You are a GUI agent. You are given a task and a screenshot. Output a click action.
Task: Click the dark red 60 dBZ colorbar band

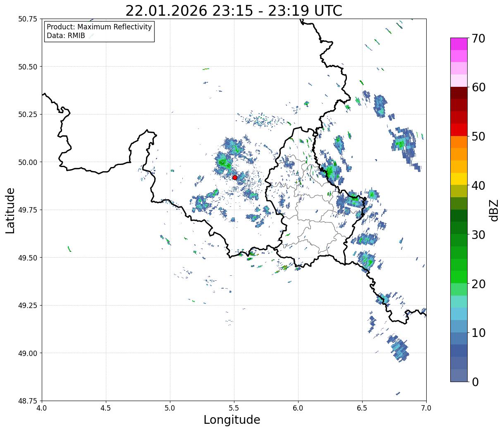click(459, 93)
